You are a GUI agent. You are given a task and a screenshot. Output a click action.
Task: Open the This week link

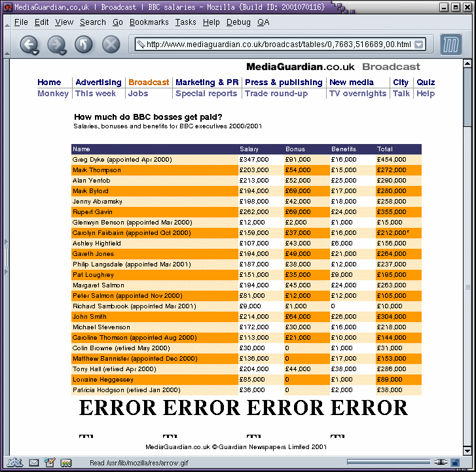[96, 94]
